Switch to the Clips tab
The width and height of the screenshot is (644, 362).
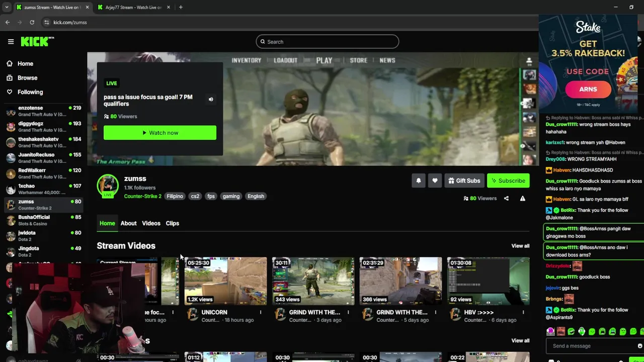tap(172, 223)
